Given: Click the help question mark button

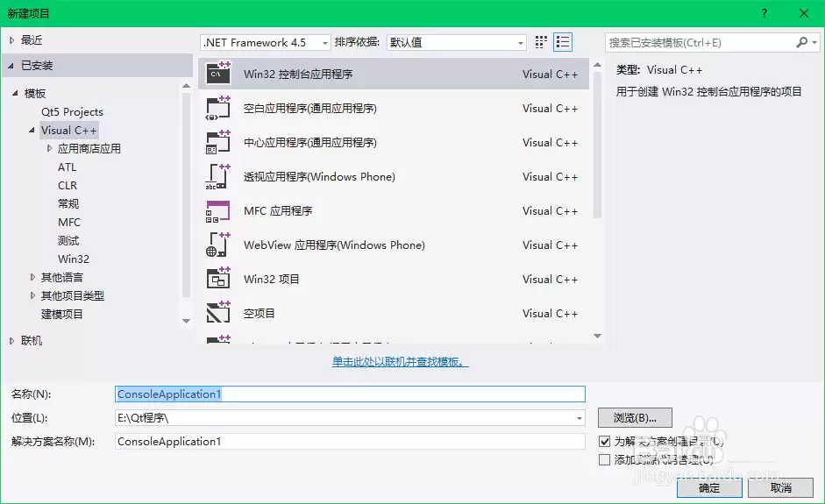Looking at the screenshot, I should point(765,13).
